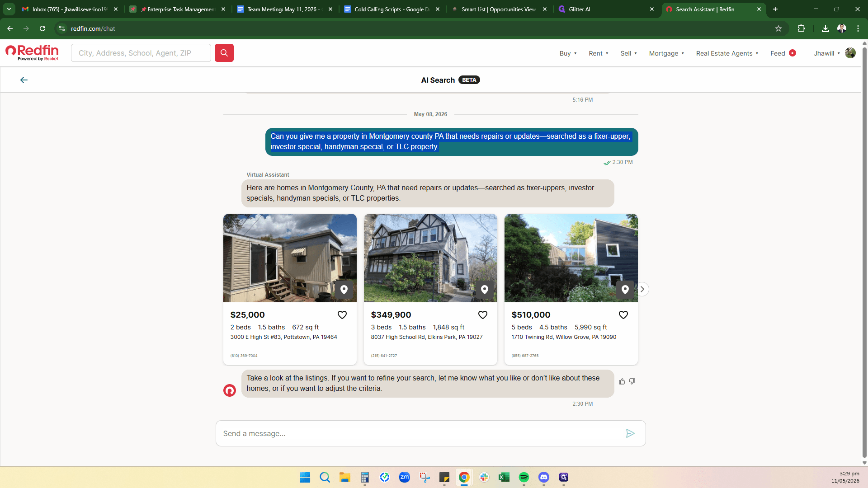Image resolution: width=868 pixels, height=488 pixels.
Task: View site information icon in address bar
Action: point(62,28)
